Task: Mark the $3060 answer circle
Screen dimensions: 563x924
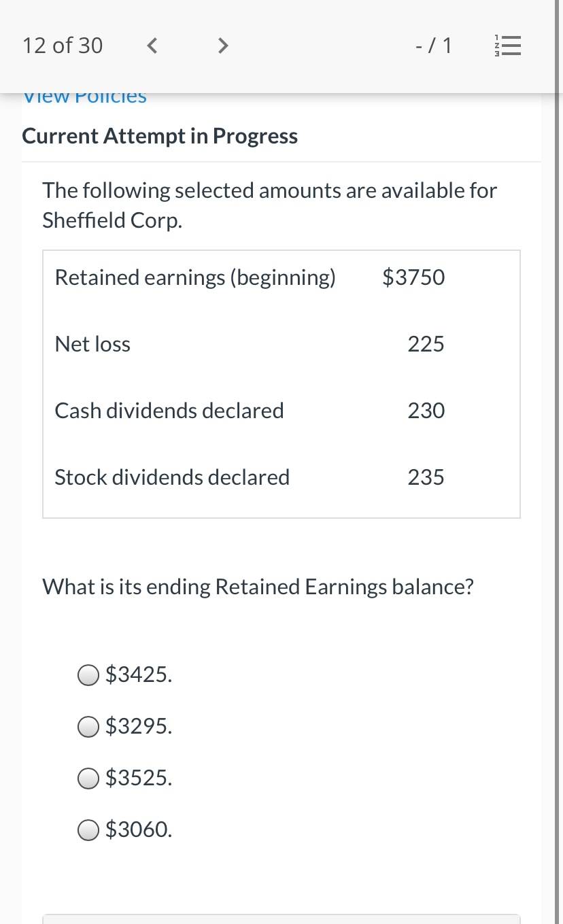Action: click(89, 829)
